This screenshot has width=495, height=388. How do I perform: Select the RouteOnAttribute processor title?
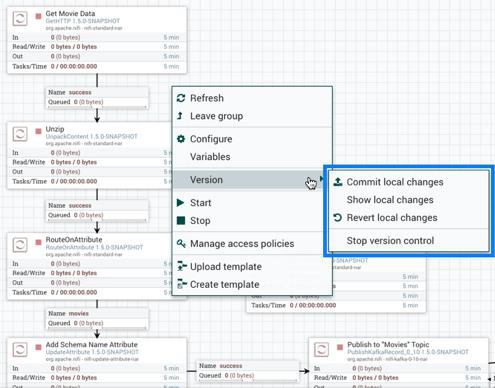(x=74, y=239)
